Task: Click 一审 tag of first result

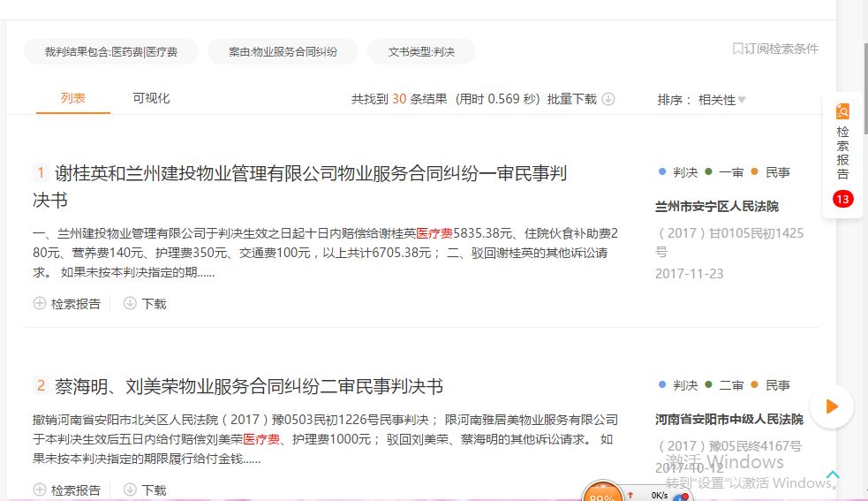Action: click(731, 172)
